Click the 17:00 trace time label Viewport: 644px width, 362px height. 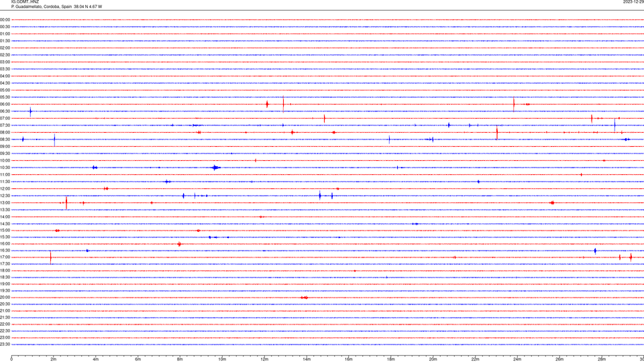pyautogui.click(x=5, y=257)
